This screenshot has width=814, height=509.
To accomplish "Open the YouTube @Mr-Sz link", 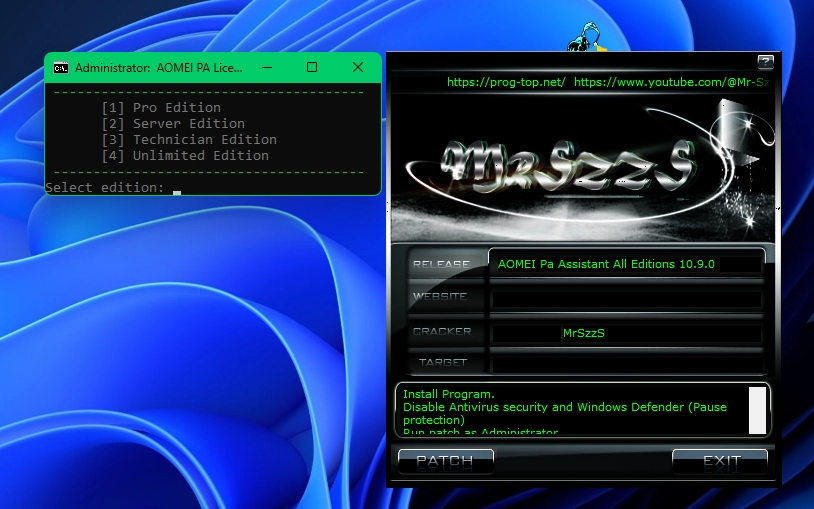I will pos(672,82).
